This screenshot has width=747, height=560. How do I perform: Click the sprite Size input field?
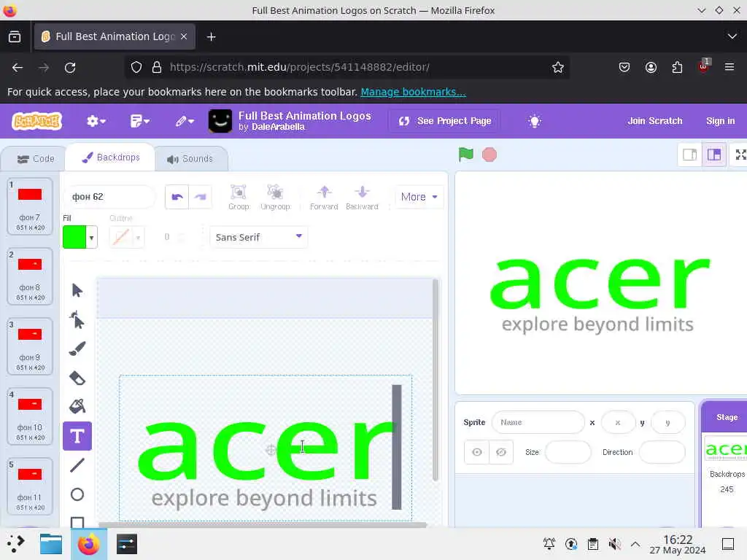(568, 452)
